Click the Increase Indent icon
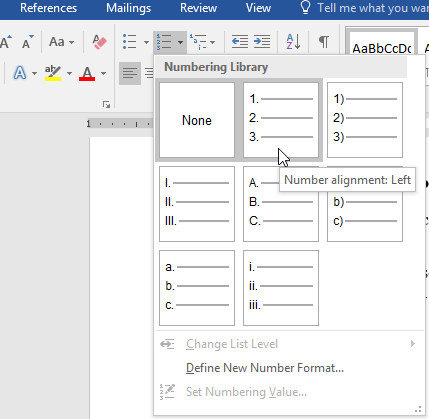The width and height of the screenshot is (429, 419). [x=262, y=42]
